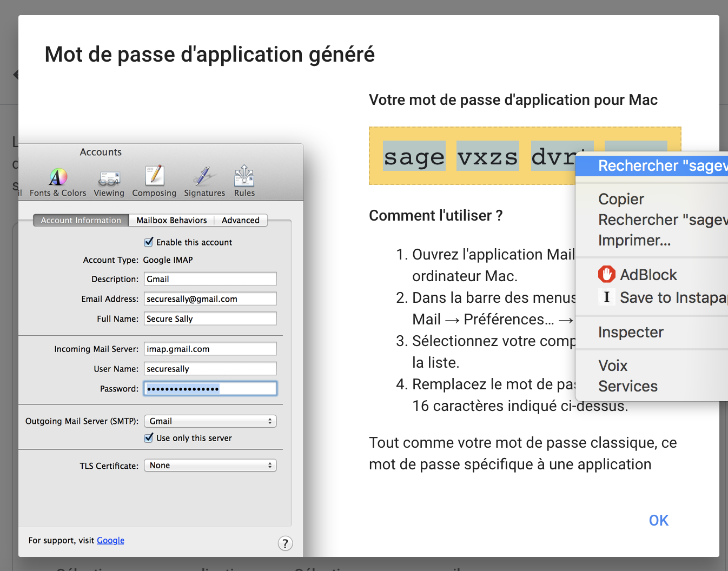Toggle Enable this account checkbox
The height and width of the screenshot is (571, 728).
coord(149,242)
